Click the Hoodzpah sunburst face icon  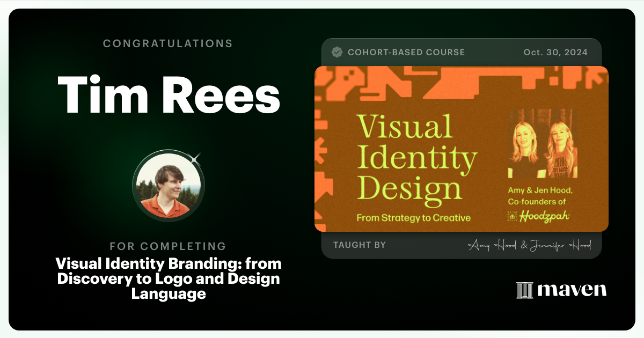point(511,216)
